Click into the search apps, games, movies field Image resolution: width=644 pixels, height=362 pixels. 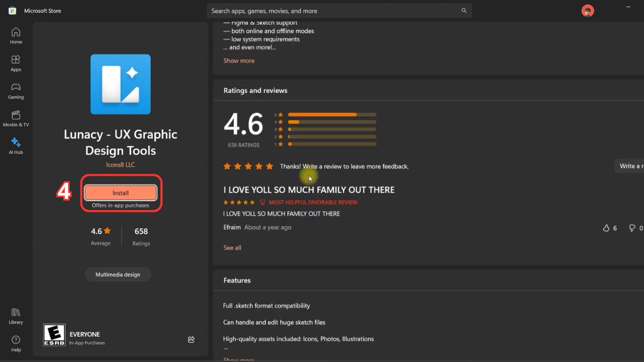339,11
